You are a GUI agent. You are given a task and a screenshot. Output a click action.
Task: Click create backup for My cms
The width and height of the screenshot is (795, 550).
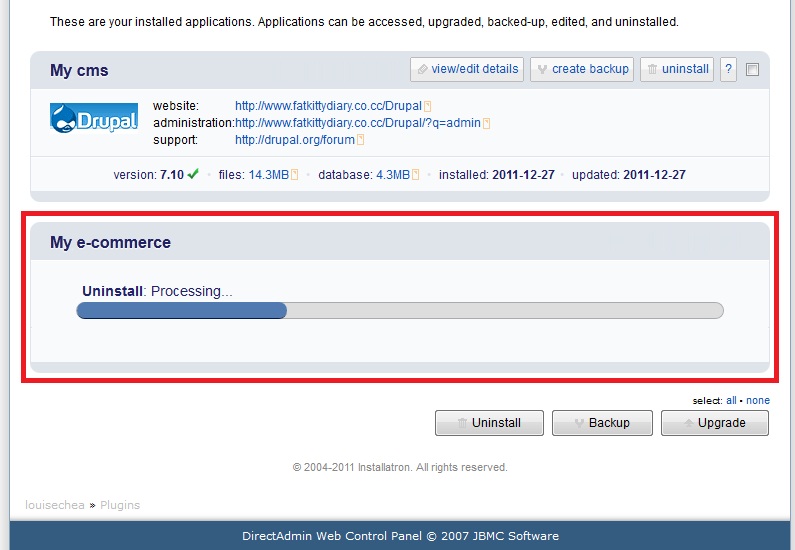coord(582,69)
